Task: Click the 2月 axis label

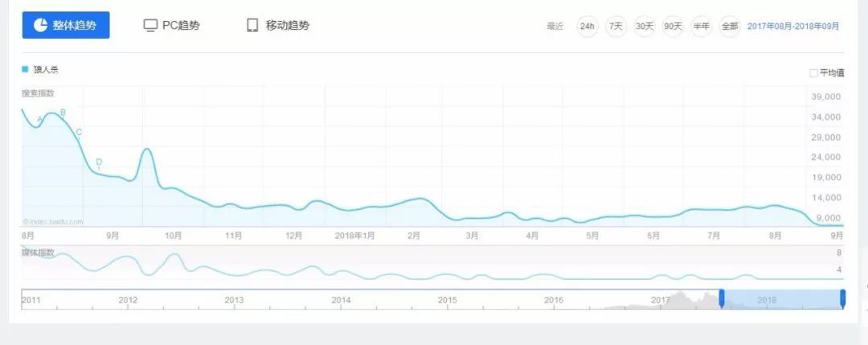Action: [413, 236]
